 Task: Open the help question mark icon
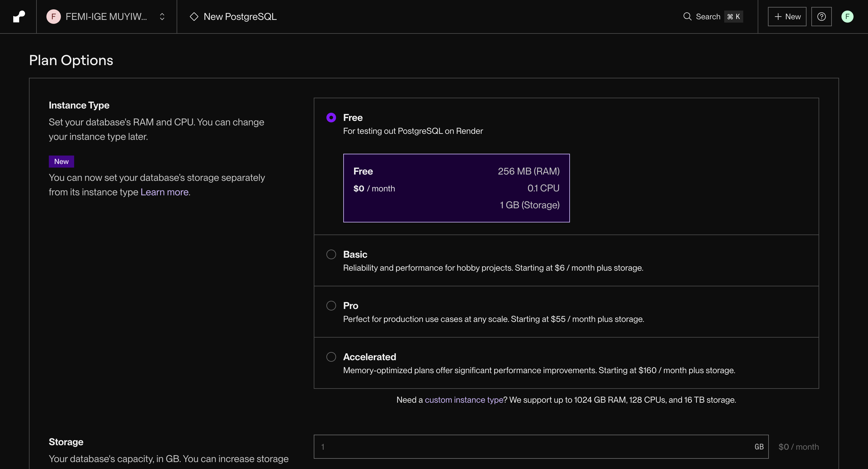(821, 17)
